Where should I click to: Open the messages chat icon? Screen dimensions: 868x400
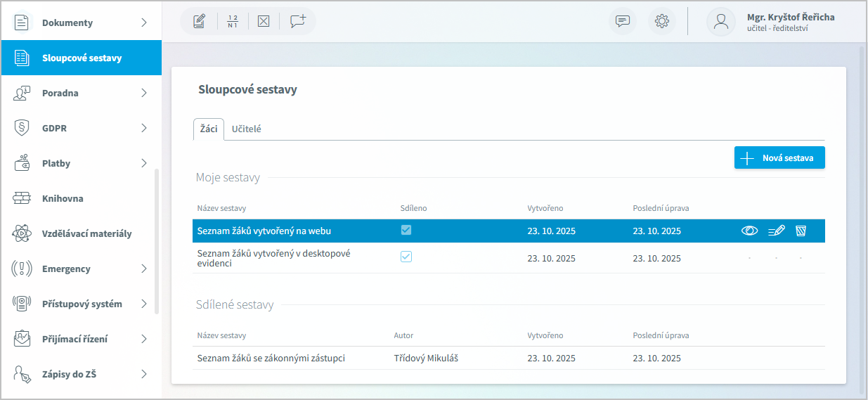[623, 21]
